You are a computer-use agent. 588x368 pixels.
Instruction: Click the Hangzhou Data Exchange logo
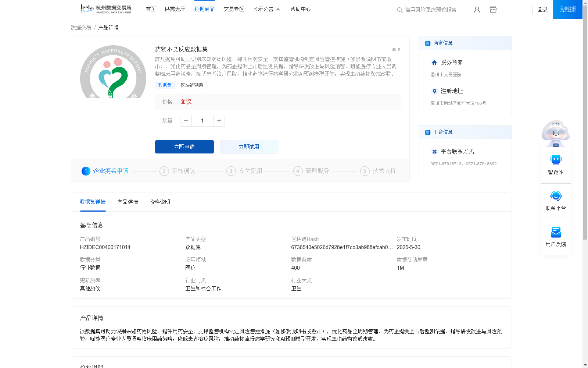(x=106, y=9)
